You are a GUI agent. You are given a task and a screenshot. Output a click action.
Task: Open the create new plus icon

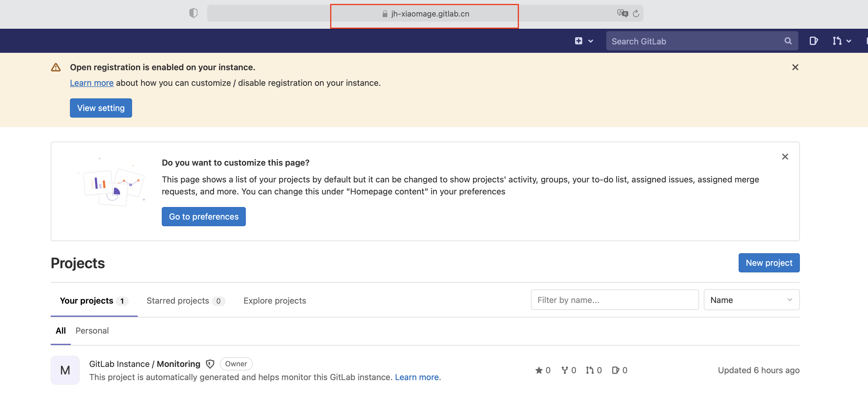579,41
